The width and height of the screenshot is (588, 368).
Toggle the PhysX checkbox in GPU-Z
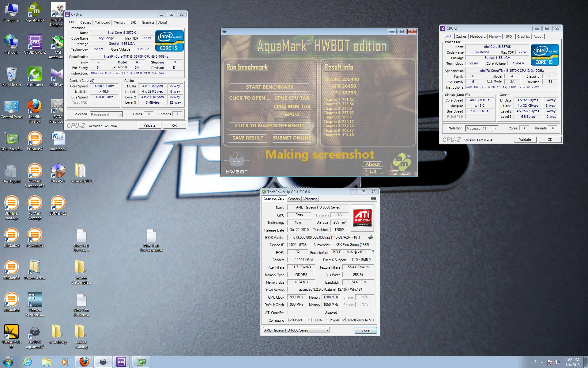327,320
